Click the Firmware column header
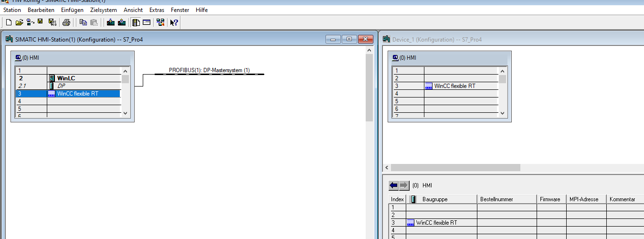This screenshot has height=239, width=644. [x=551, y=199]
